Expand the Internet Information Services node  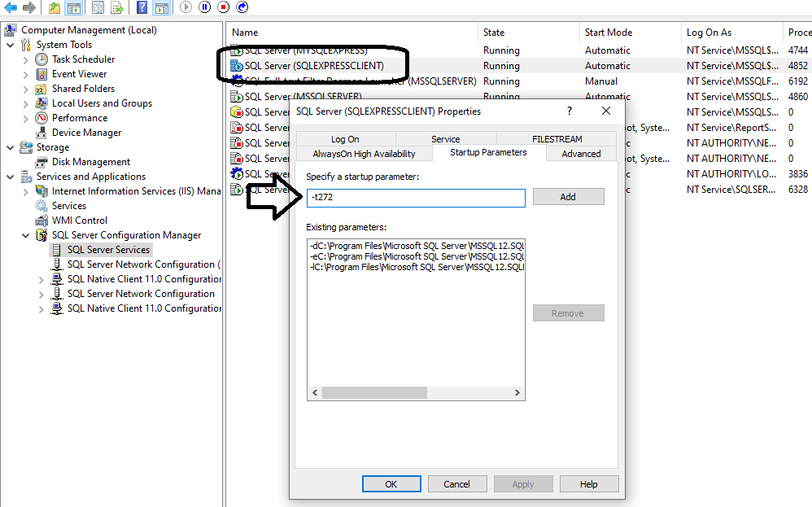(x=26, y=192)
